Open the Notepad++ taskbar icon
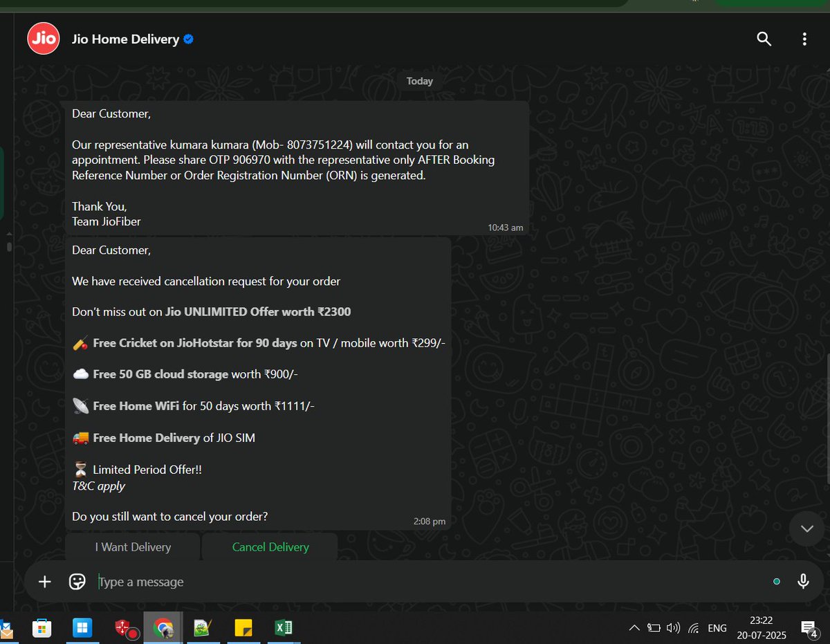 coord(203,628)
